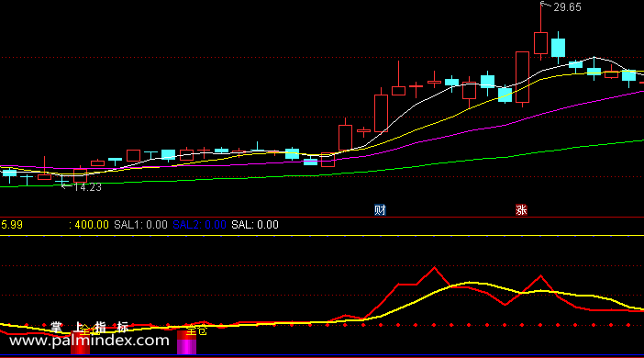Click the yellow 5.99 indicator value

(12, 225)
